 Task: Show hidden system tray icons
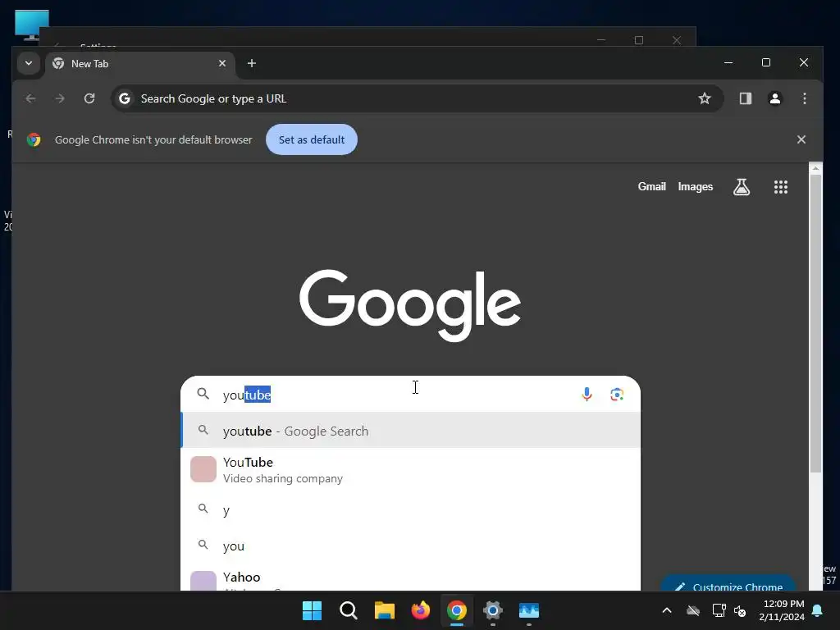pyautogui.click(x=667, y=610)
